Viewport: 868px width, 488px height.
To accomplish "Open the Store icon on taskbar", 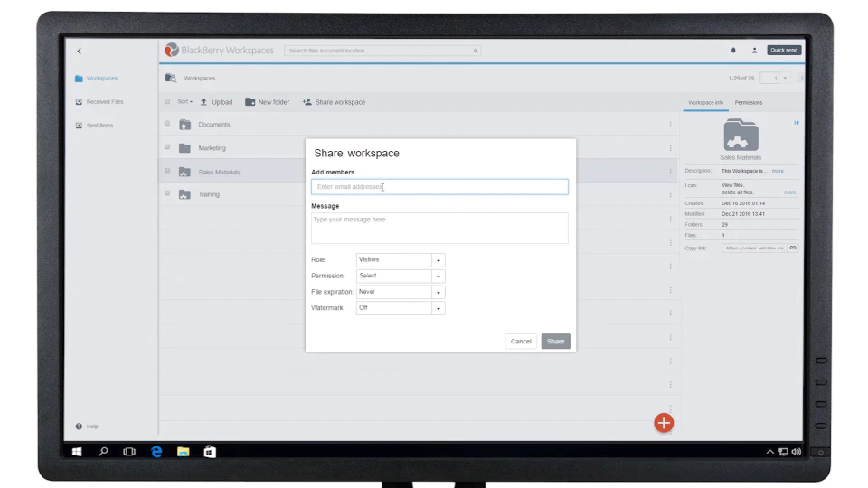I will 210,452.
